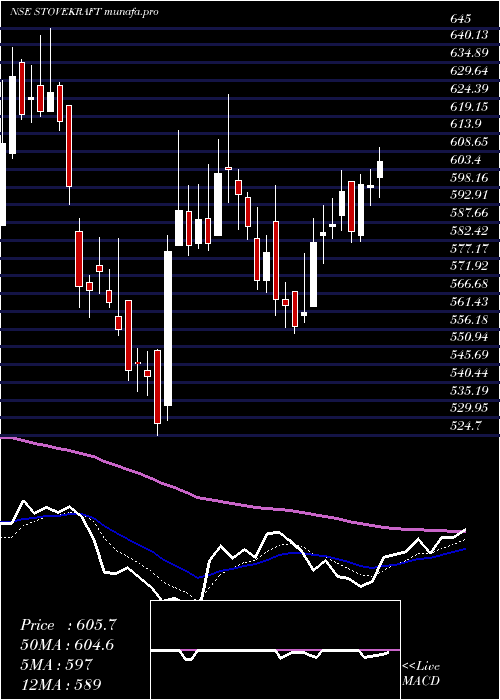Screen dimensions: 500x700
Task: Click the 529.95 price axis label
Action: click(x=469, y=407)
